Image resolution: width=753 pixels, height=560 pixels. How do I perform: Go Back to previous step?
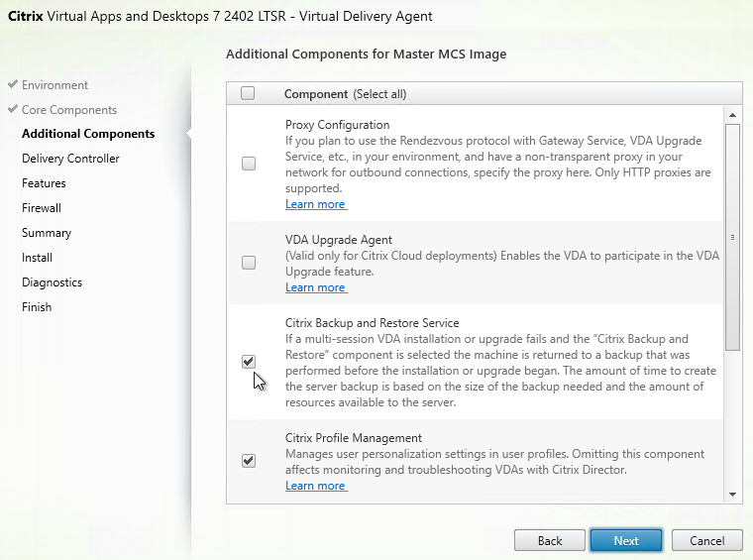pyautogui.click(x=549, y=540)
